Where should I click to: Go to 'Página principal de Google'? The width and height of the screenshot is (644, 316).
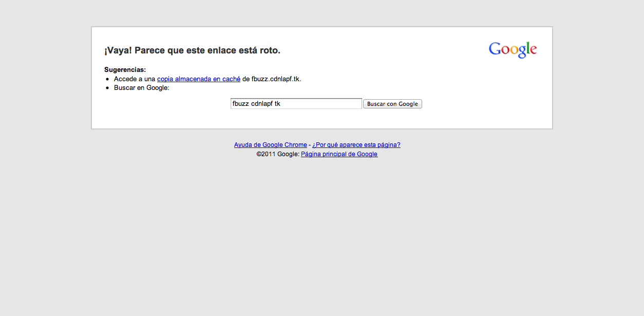pyautogui.click(x=339, y=154)
